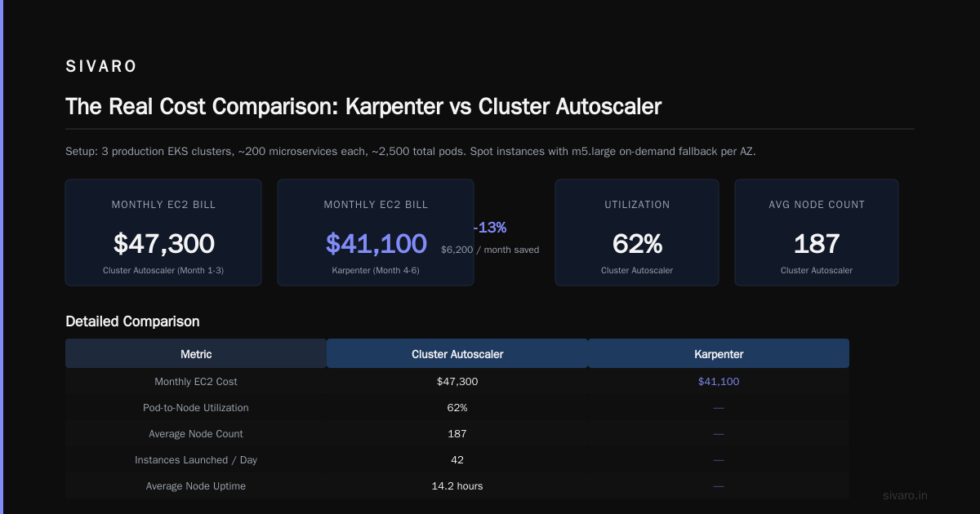
Task: Click the Metric column header
Action: 196,354
